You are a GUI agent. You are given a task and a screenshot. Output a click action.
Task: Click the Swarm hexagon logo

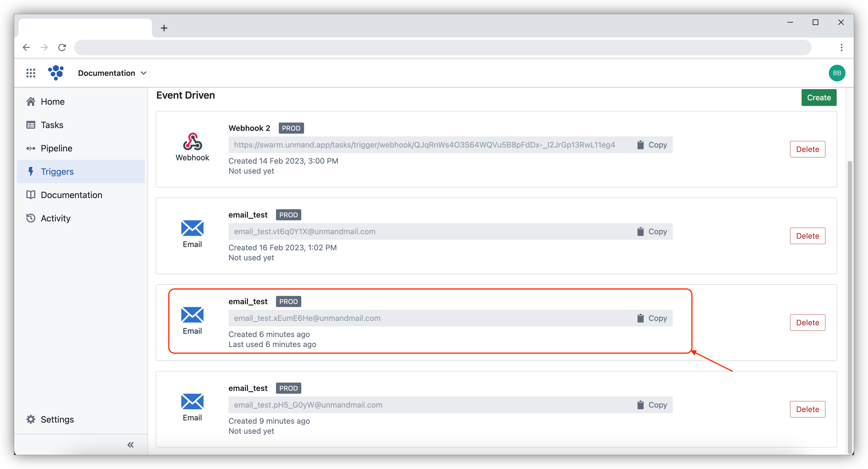[56, 73]
